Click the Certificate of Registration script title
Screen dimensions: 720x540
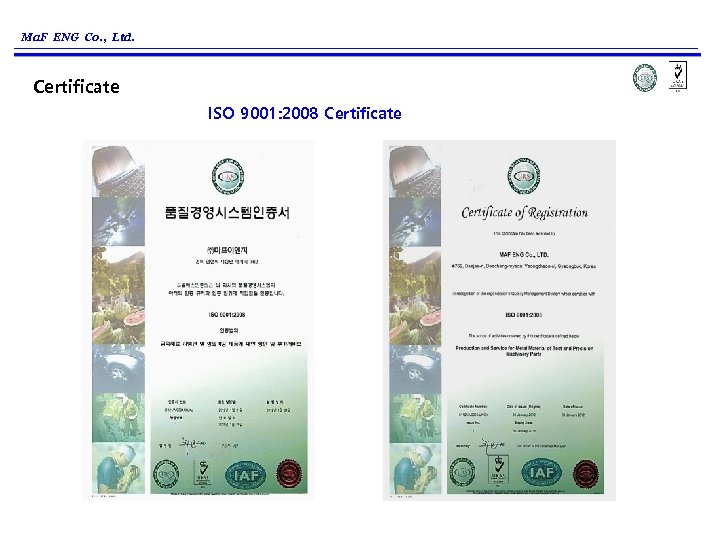524,213
